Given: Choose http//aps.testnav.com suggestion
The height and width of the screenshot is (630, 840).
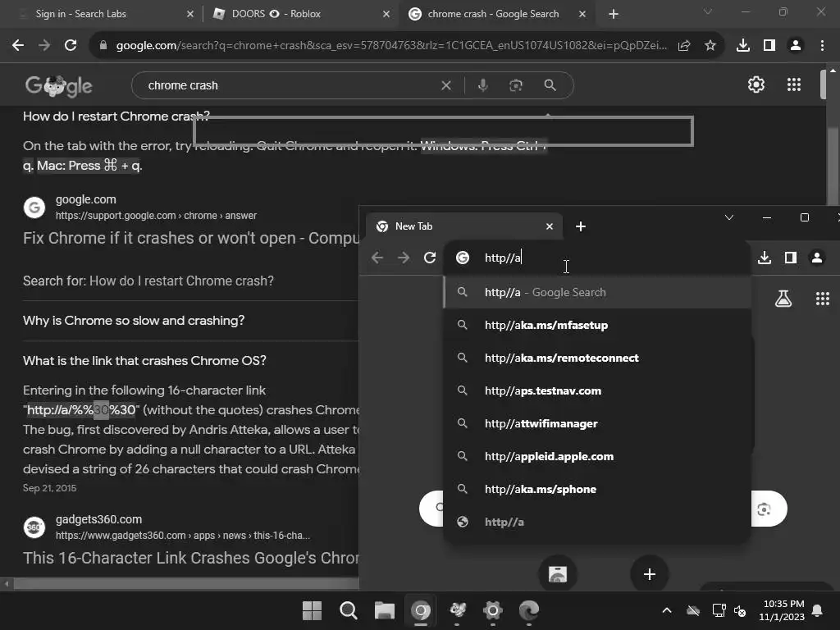Looking at the screenshot, I should click(597, 390).
